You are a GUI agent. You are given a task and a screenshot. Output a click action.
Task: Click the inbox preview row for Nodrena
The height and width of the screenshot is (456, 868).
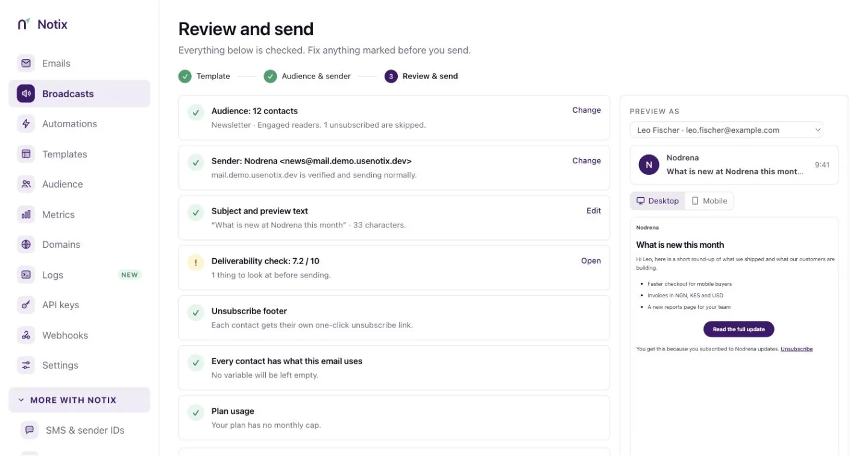(x=734, y=165)
